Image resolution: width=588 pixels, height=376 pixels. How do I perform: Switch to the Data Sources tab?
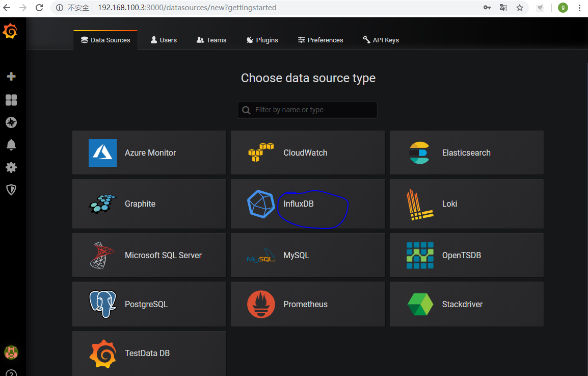(x=105, y=40)
